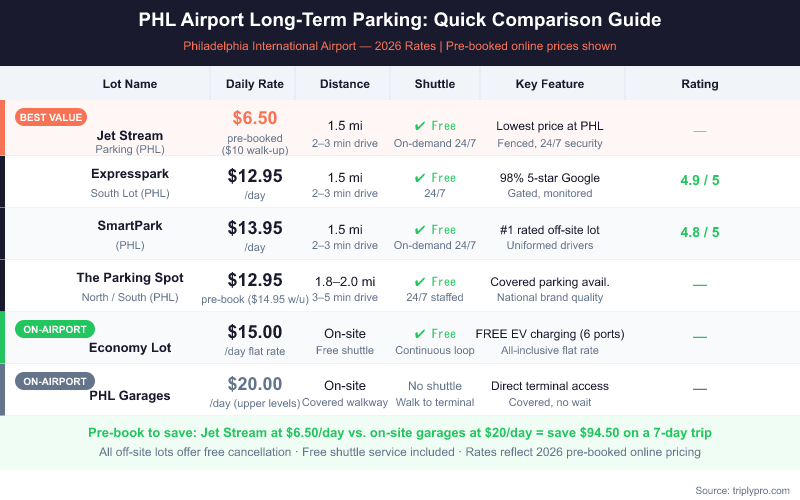Click the green ON-AIRPORT badge
Screen dimensions: 800x500
[55, 328]
